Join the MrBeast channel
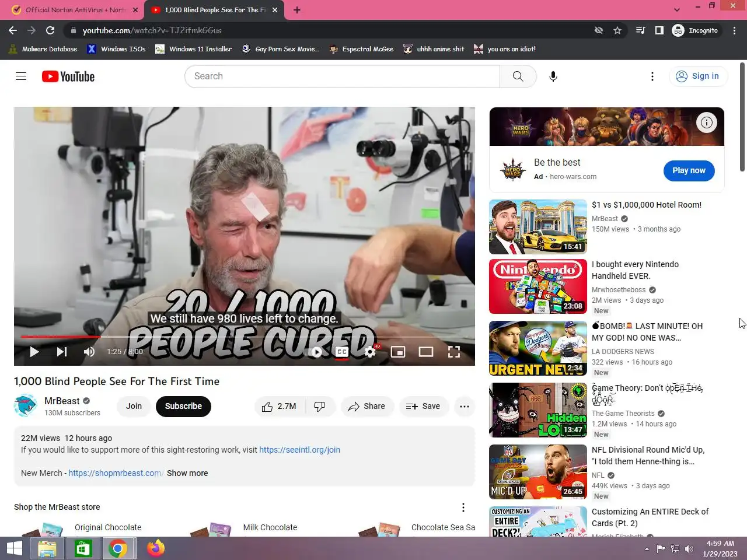Viewport: 747px width, 560px height. (134, 407)
